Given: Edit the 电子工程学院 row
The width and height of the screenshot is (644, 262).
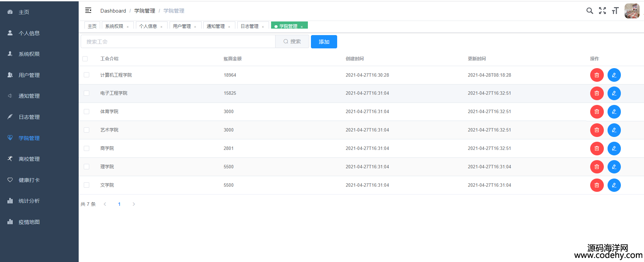Looking at the screenshot, I should click(x=614, y=93).
